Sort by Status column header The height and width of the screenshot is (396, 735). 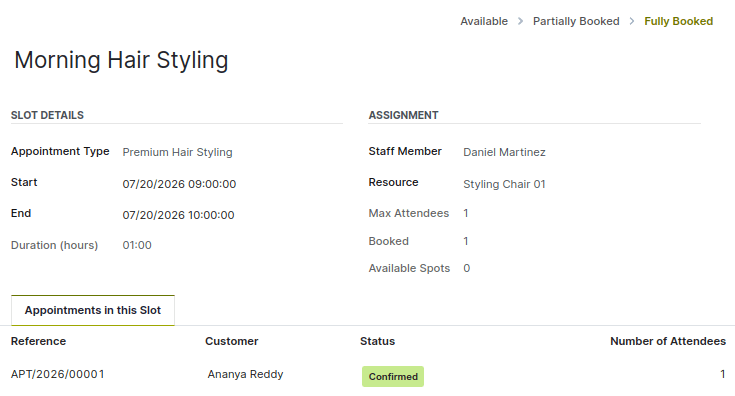tap(377, 341)
